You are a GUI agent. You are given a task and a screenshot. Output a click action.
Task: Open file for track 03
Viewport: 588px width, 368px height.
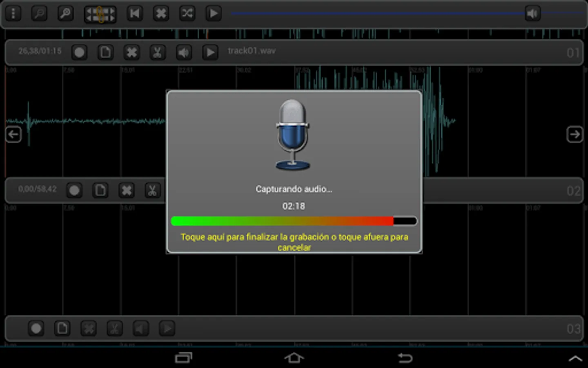pos(62,328)
